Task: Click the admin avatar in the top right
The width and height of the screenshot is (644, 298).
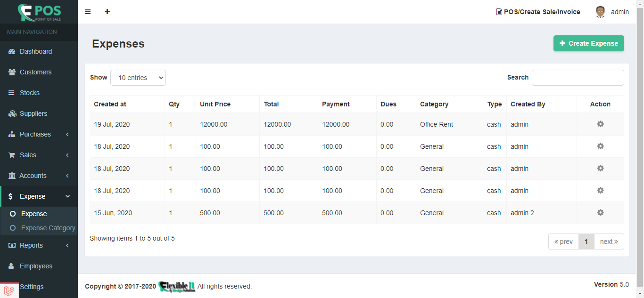Action: point(600,11)
